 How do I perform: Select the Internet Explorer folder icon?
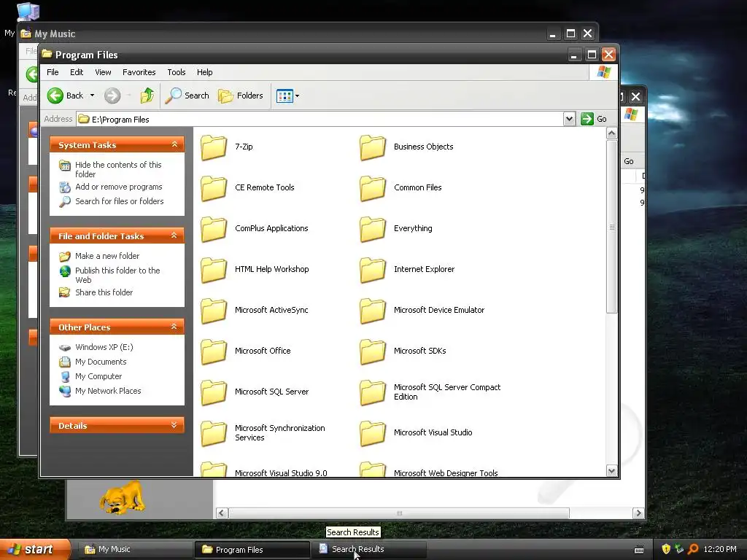(373, 270)
